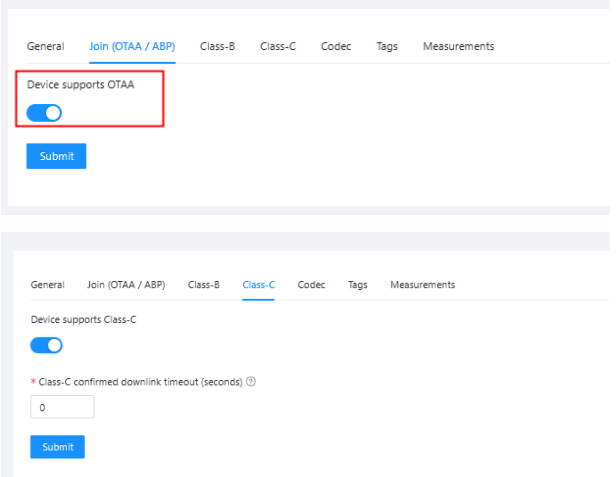Focus the Class-C confirmed downlink timeout input
This screenshot has height=477, width=616.
click(62, 407)
